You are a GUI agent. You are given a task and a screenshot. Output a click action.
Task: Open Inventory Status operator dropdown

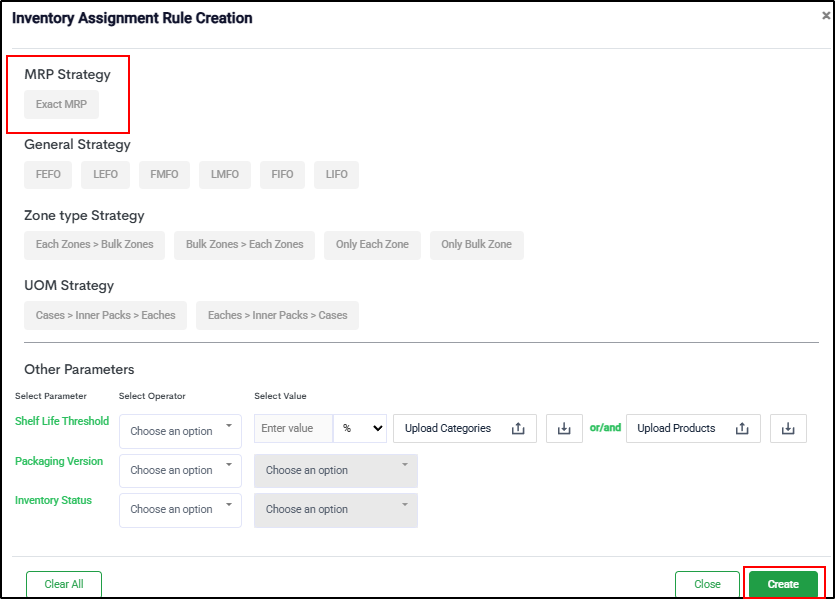tap(180, 509)
